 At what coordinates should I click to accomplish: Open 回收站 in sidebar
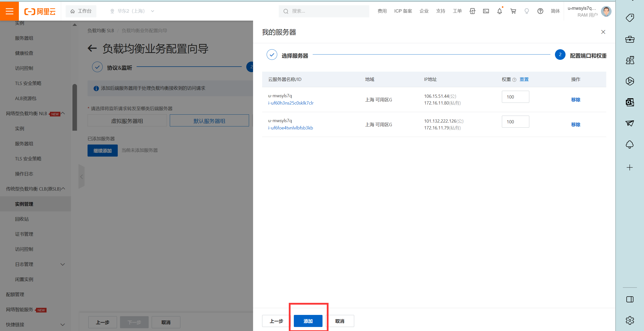pos(22,219)
